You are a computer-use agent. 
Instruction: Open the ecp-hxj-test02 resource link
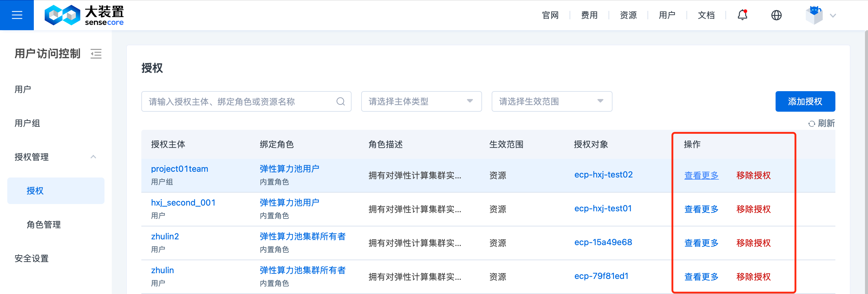[x=603, y=174]
